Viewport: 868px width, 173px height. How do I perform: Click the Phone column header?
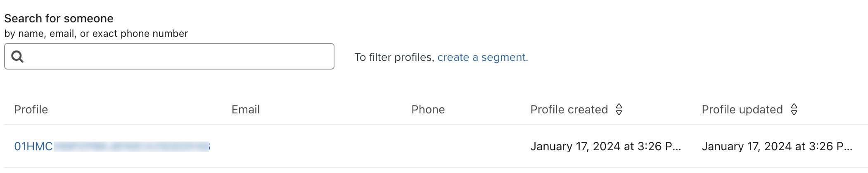428,110
